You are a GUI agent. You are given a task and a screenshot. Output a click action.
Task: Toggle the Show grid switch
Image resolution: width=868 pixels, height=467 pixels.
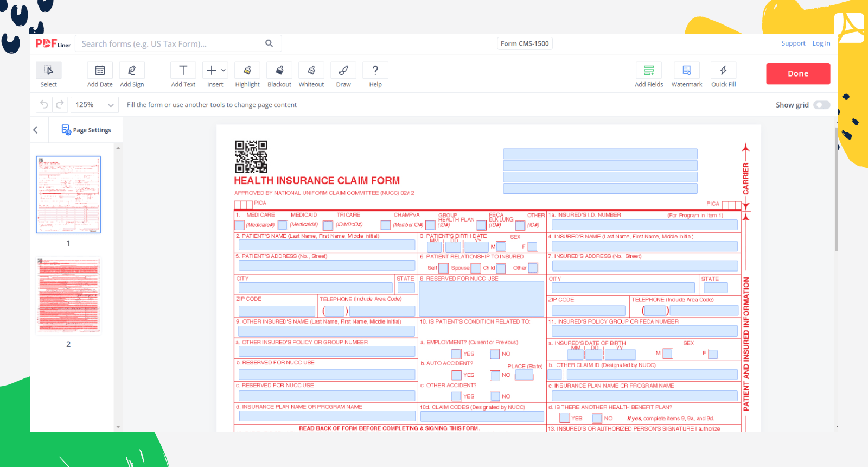[x=821, y=105]
